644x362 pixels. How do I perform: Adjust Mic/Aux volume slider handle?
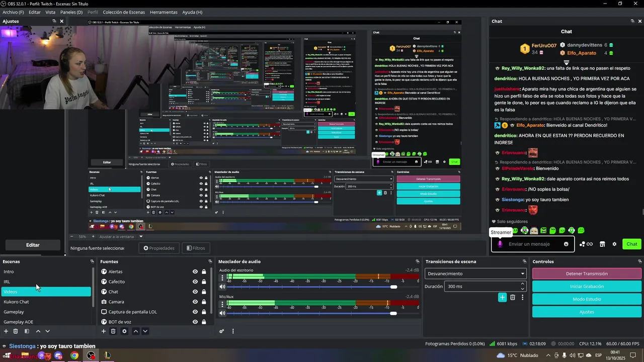pyautogui.click(x=393, y=313)
